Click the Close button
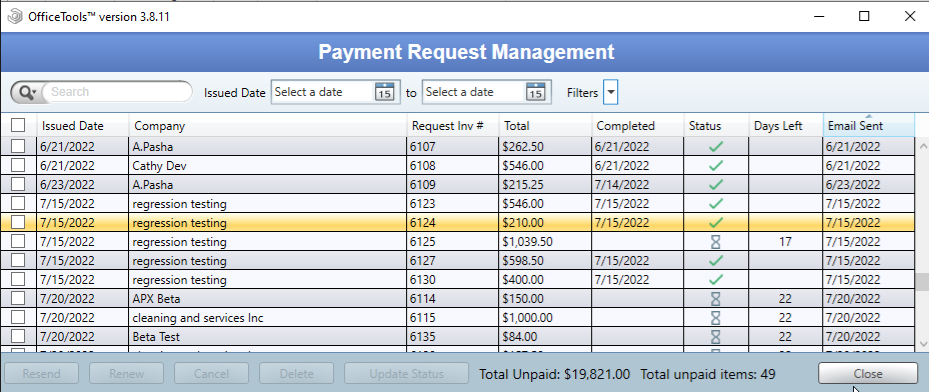 tap(868, 374)
